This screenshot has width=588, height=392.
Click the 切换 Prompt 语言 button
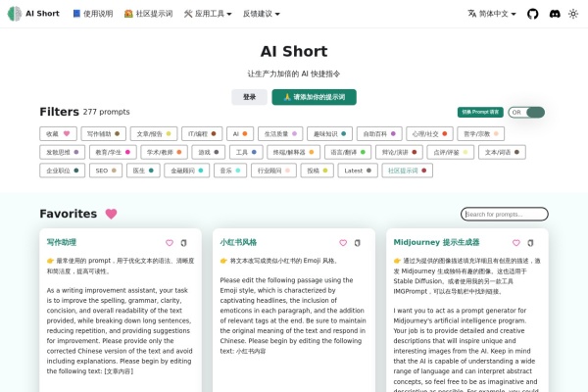pos(480,112)
